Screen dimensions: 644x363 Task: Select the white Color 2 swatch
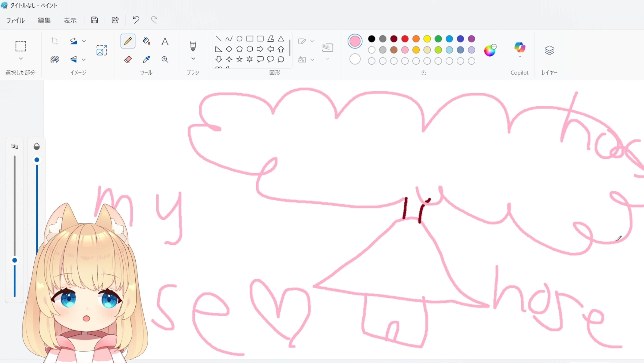click(355, 59)
